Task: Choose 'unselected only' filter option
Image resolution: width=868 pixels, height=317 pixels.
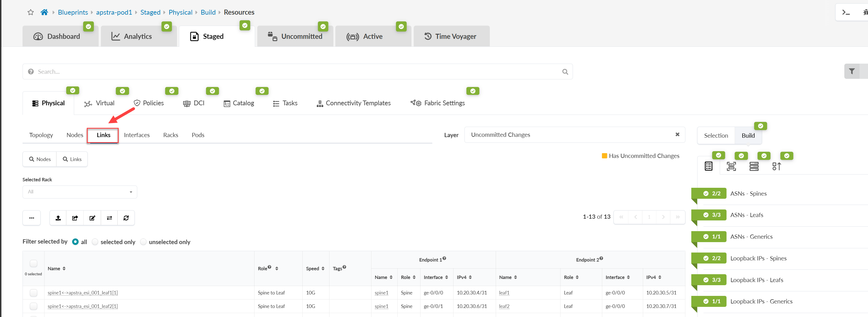Action: [143, 242]
